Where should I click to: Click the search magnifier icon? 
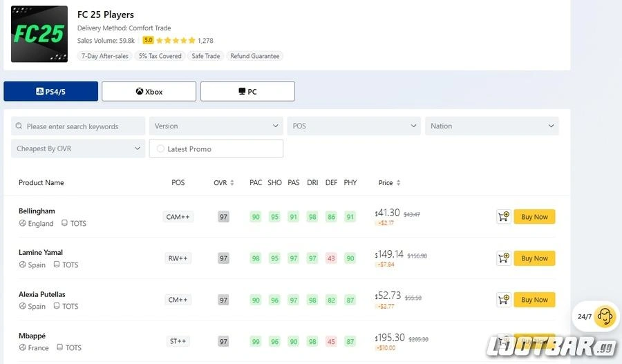[x=19, y=126]
